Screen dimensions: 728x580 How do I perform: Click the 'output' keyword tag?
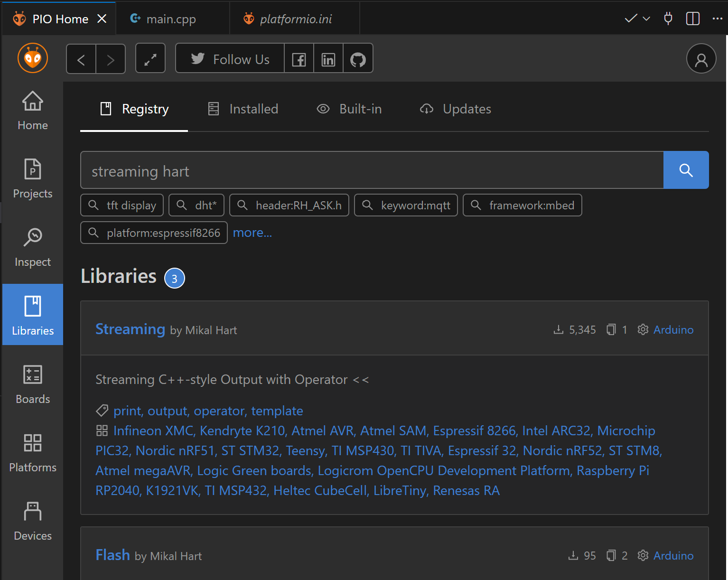pyautogui.click(x=168, y=411)
